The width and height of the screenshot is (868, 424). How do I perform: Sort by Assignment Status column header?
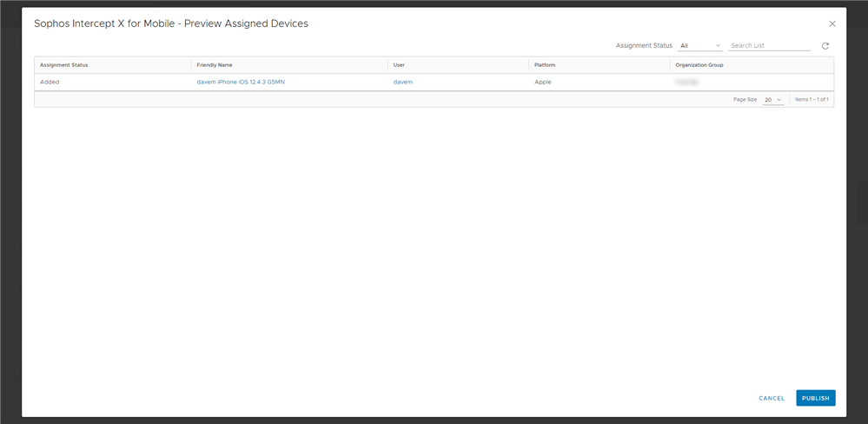tap(113, 65)
